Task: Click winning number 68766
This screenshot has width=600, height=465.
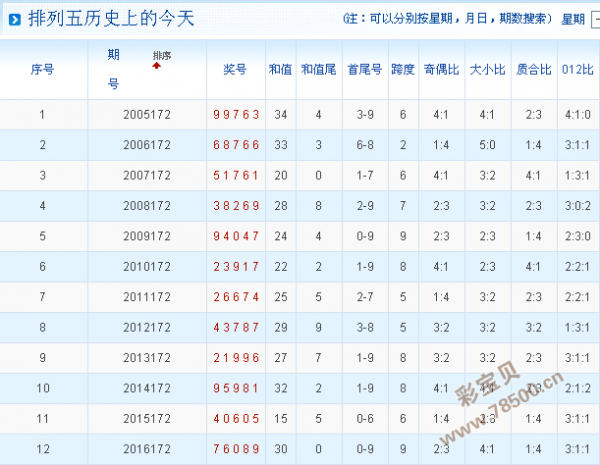Action: click(236, 145)
